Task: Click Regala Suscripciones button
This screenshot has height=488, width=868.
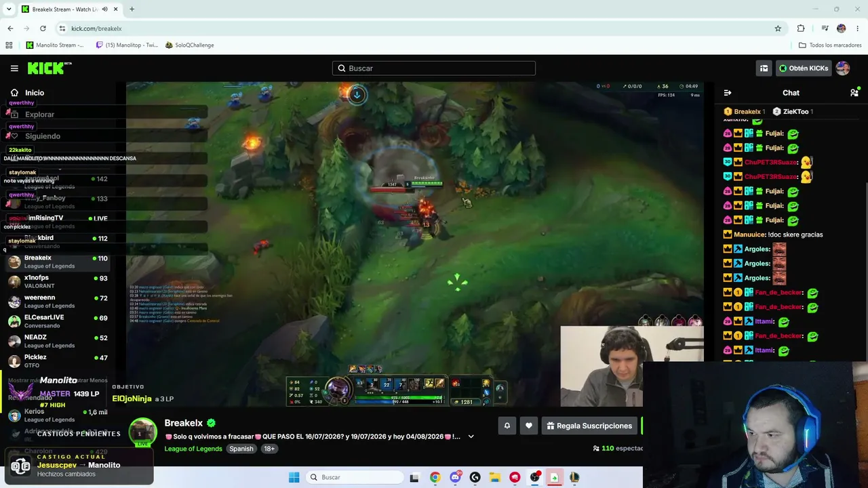Action: pos(589,426)
